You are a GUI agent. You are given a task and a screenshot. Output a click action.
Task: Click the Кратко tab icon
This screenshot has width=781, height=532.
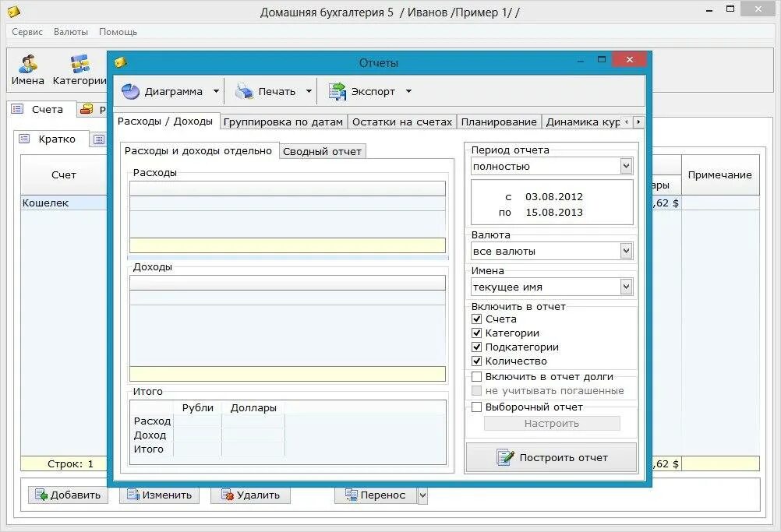[x=24, y=139]
